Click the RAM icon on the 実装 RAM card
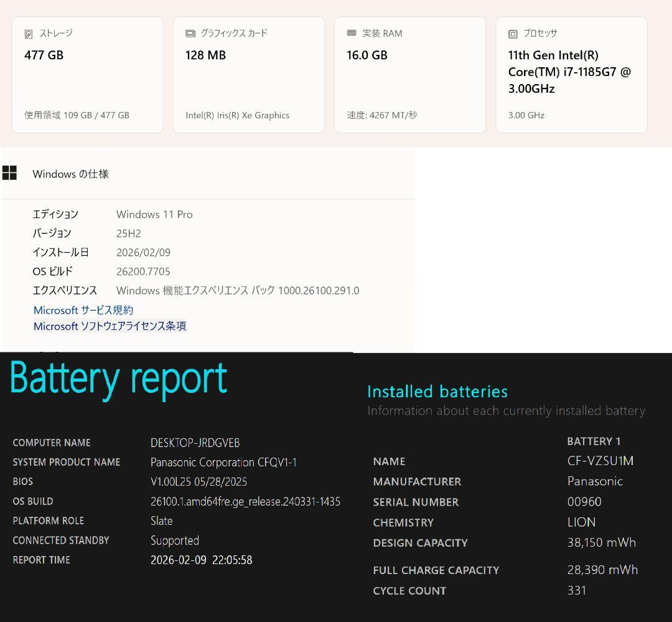The width and height of the screenshot is (672, 622). point(352,33)
